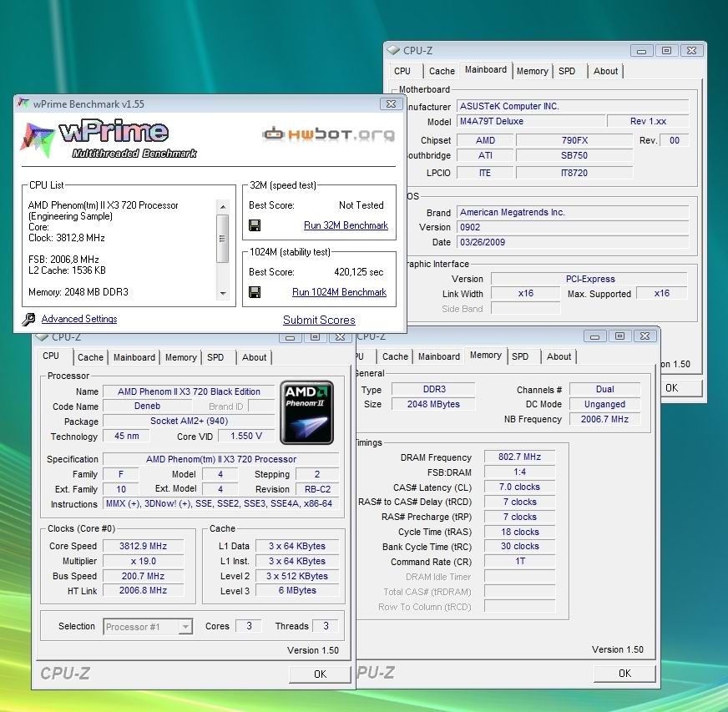Click the chipset 790FX field
The image size is (728, 712).
point(574,140)
